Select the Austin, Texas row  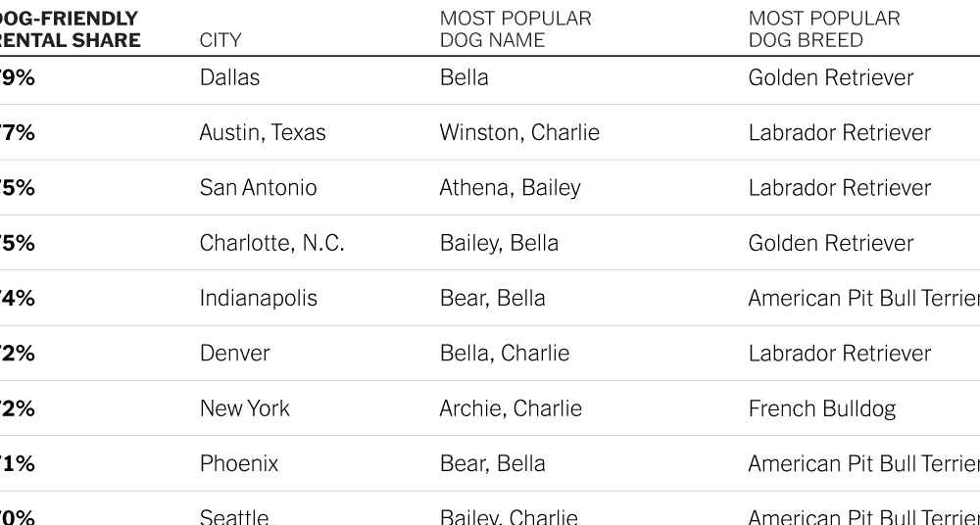490,132
